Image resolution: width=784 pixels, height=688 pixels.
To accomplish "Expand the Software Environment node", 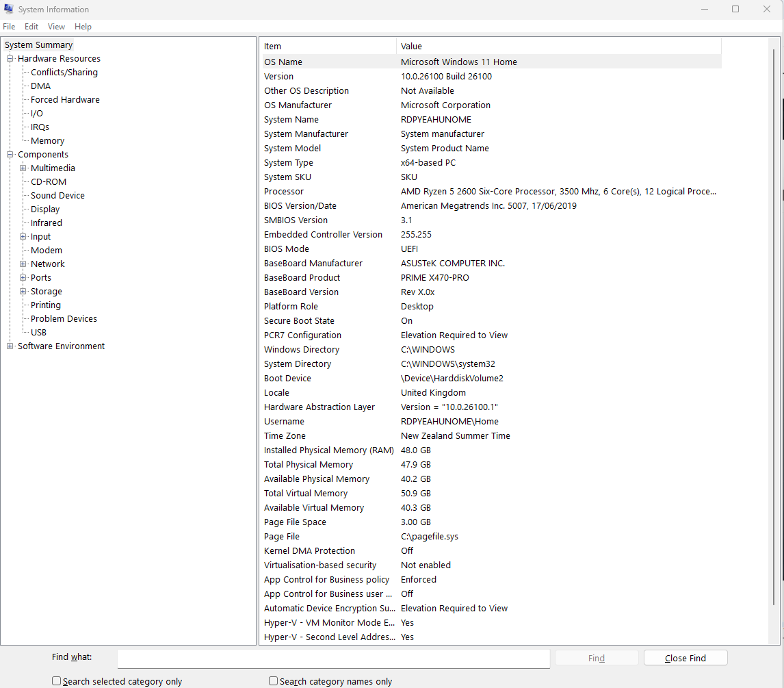I will click(x=10, y=346).
